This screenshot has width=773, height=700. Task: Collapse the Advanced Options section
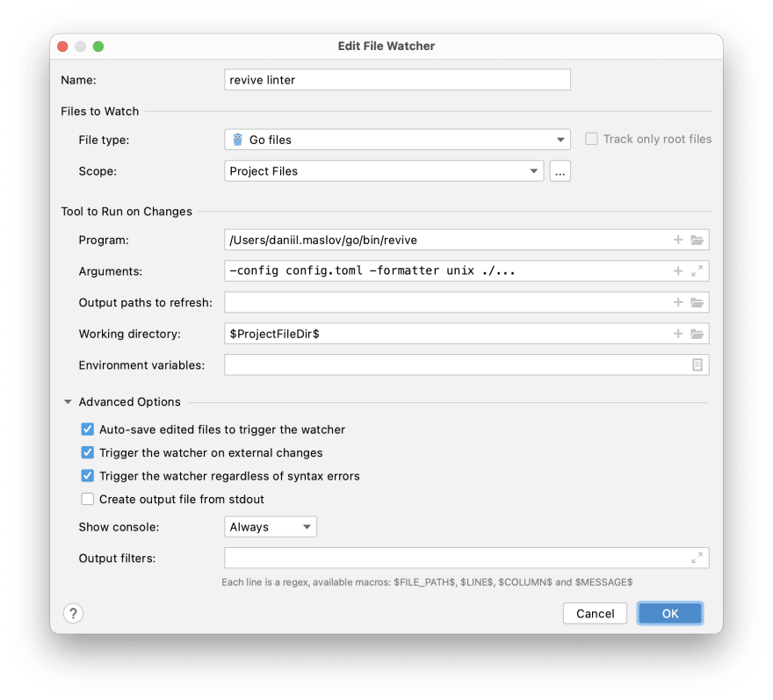tap(68, 401)
